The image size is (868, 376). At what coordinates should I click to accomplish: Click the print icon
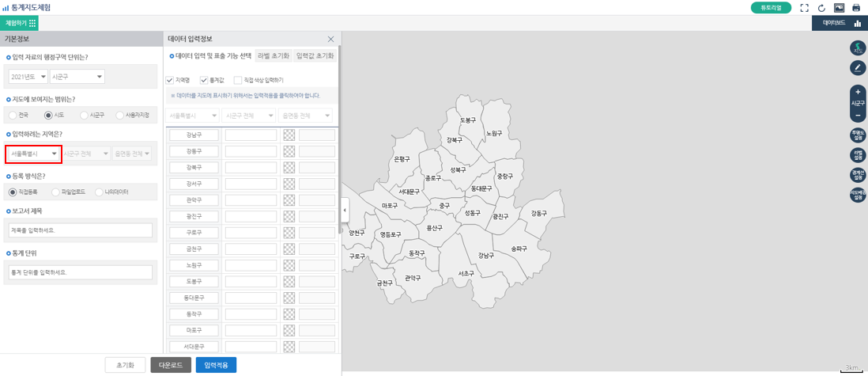pyautogui.click(x=856, y=8)
